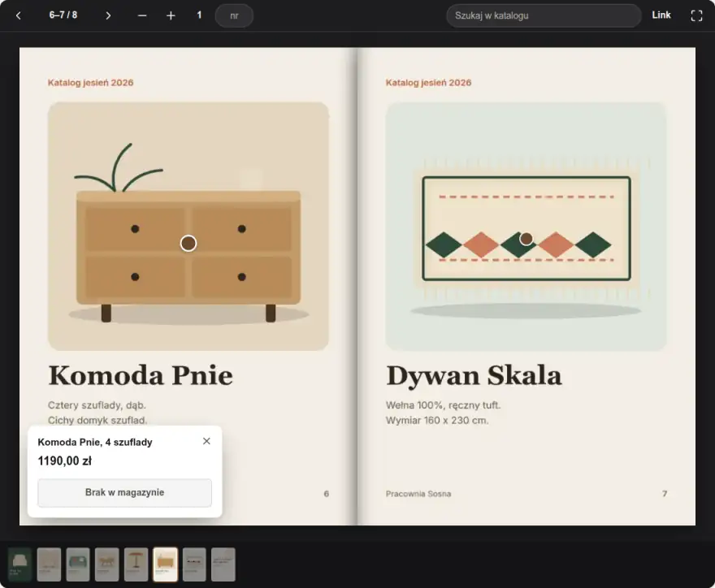
Task: Open the last thumbnail in the strip
Action: (x=223, y=564)
